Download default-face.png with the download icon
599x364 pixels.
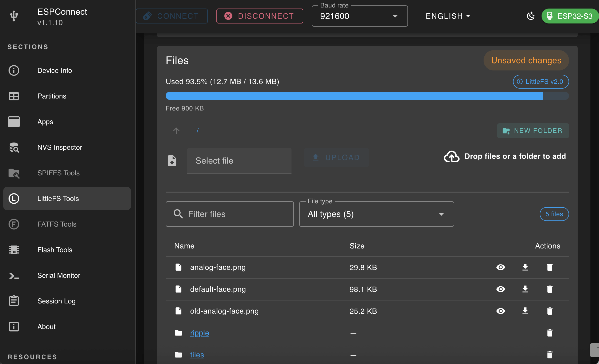coord(525,289)
